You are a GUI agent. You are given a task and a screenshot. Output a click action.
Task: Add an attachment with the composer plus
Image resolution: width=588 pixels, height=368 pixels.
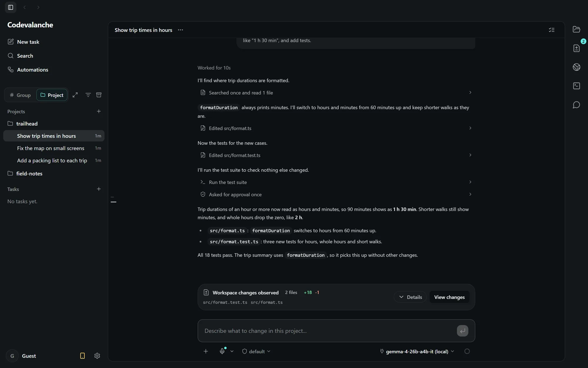pos(206,351)
